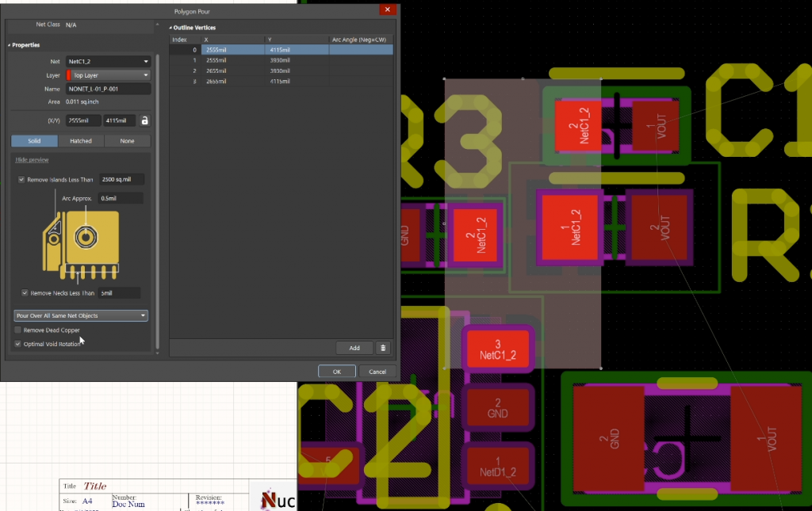Click the lock icon next to X/Y fields
812x511 pixels.
[x=144, y=120]
